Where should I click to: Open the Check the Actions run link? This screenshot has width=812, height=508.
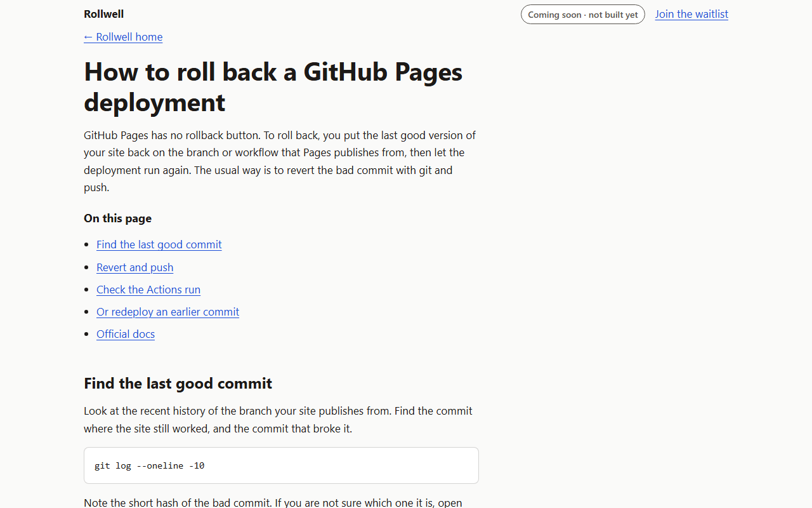pos(148,290)
